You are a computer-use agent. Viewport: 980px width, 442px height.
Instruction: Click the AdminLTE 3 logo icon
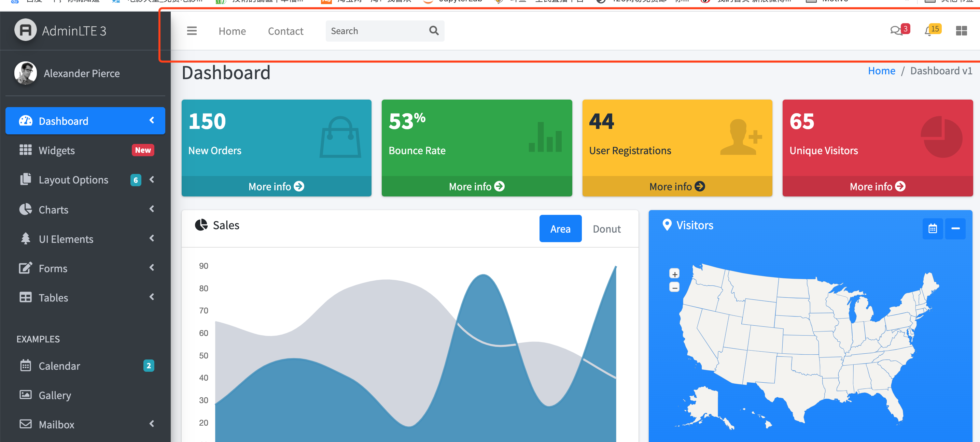pyautogui.click(x=26, y=30)
